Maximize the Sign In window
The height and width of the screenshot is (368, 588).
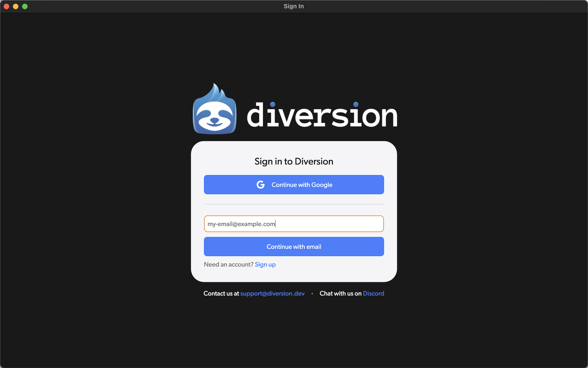coord(25,6)
